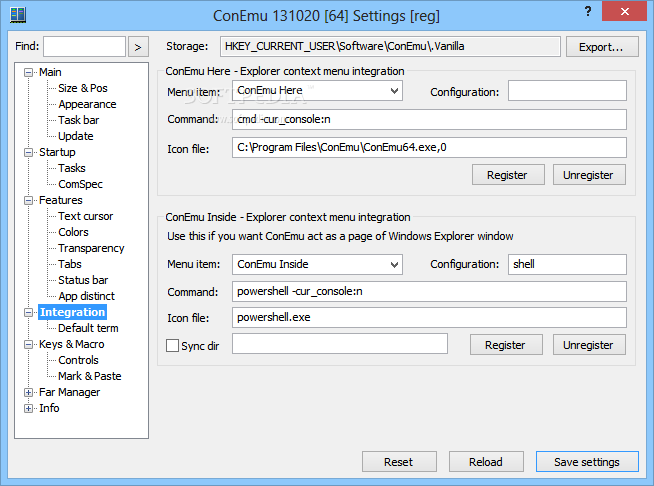Click the Configuration field containing shell

pos(567,264)
